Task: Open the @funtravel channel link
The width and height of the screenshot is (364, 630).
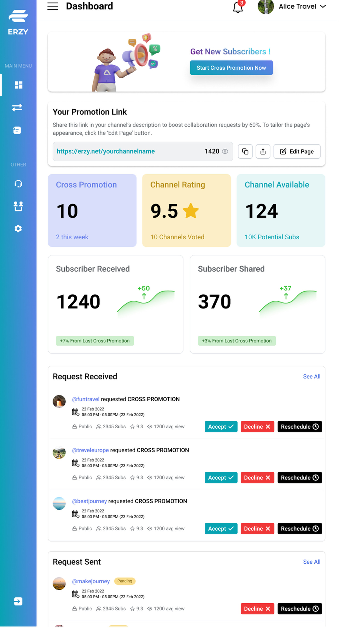Action: click(x=86, y=399)
